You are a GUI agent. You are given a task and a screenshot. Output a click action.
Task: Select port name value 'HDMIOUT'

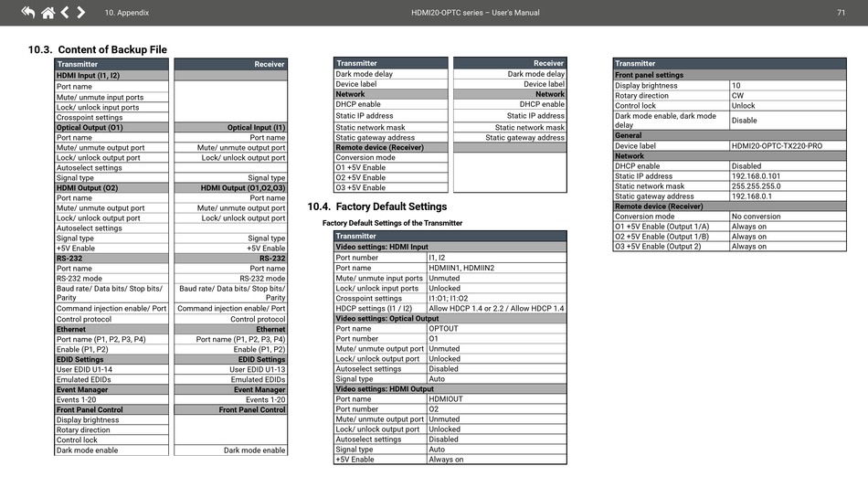(446, 399)
